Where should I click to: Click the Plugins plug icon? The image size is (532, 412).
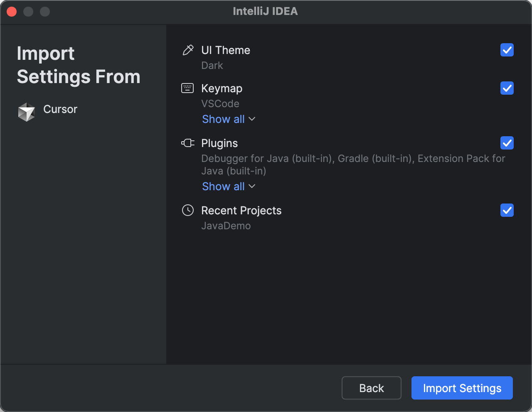188,143
